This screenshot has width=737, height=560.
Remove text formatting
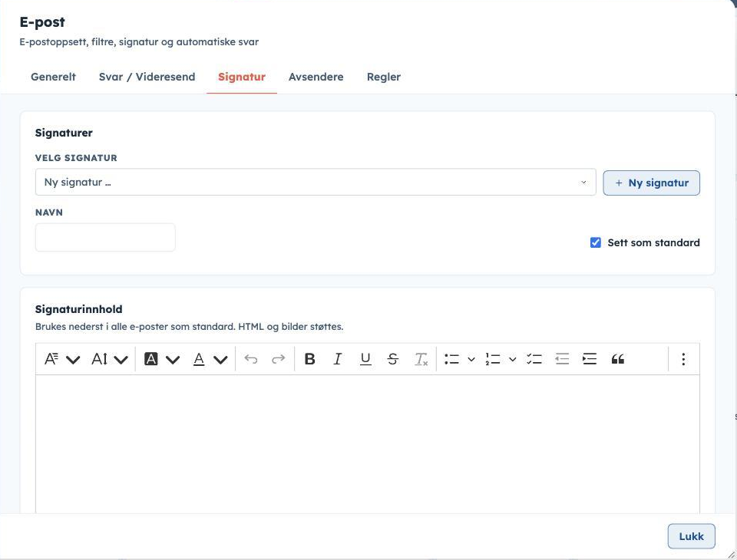pyautogui.click(x=421, y=359)
